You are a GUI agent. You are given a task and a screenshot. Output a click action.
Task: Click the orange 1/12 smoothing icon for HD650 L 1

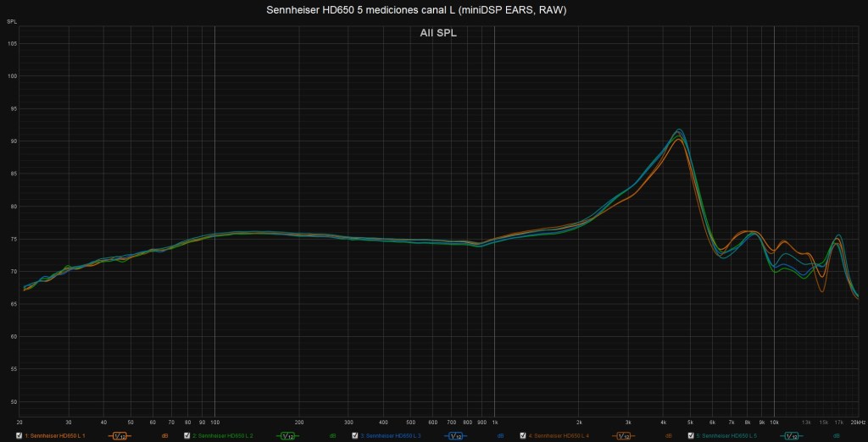click(x=120, y=436)
